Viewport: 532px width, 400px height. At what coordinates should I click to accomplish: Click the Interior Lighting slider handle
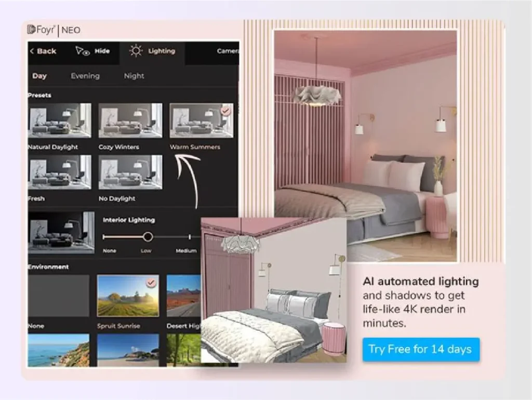pyautogui.click(x=148, y=237)
